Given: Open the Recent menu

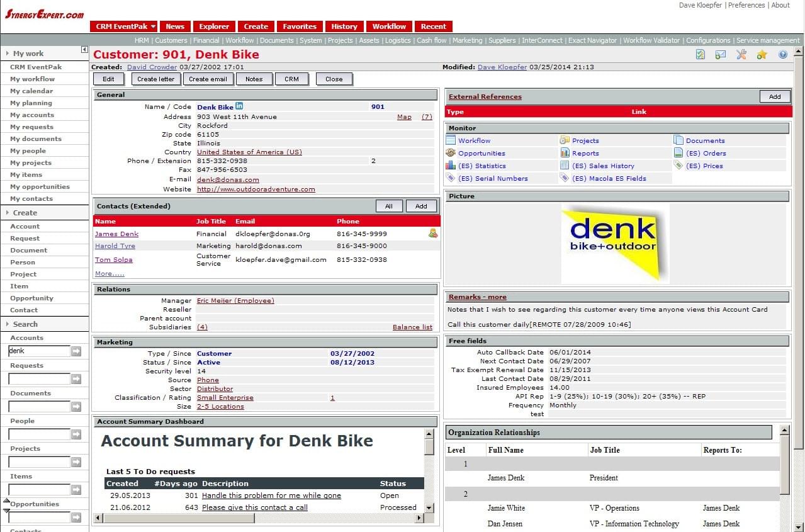Looking at the screenshot, I should pyautogui.click(x=434, y=26).
